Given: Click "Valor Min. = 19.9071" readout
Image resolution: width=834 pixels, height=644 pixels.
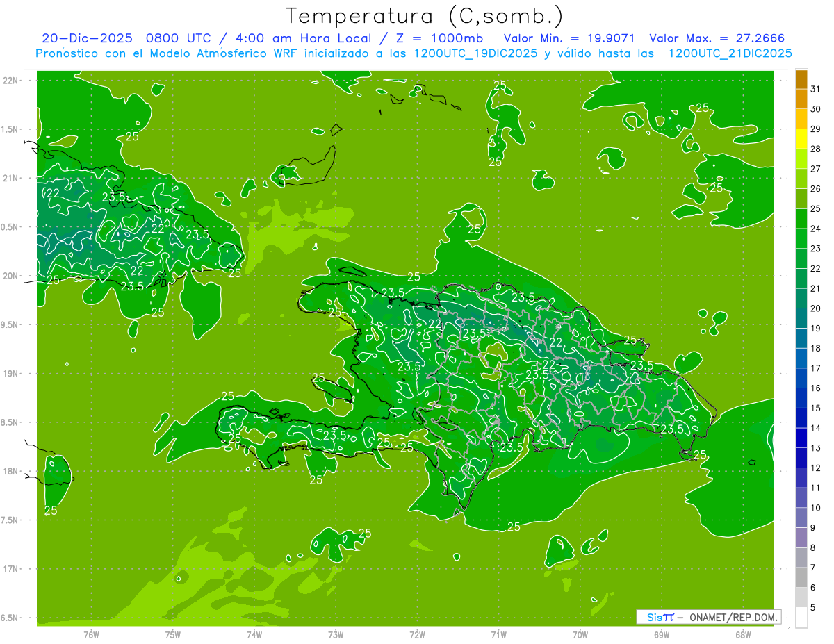Looking at the screenshot, I should (569, 38).
